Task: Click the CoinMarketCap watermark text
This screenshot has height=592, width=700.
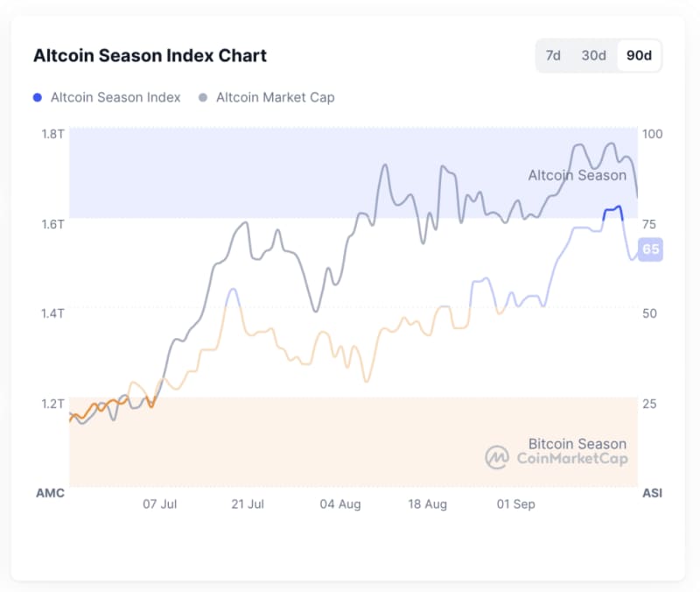Action: click(572, 458)
